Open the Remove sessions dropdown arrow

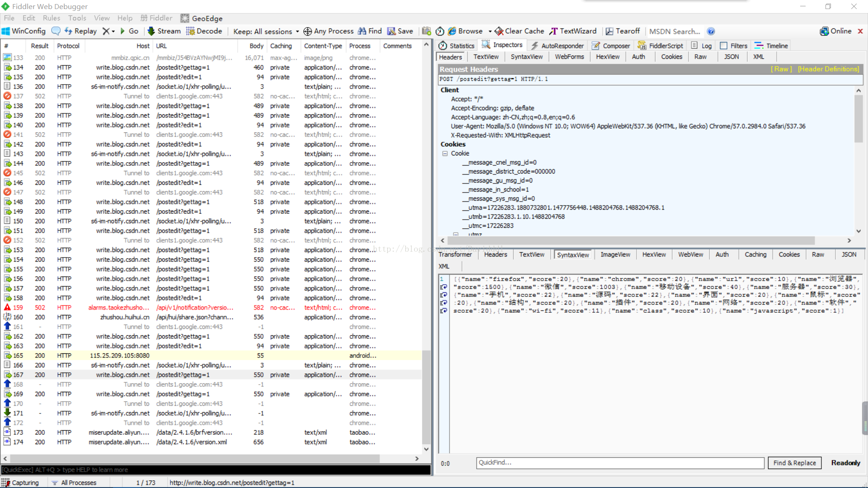pos(113,31)
